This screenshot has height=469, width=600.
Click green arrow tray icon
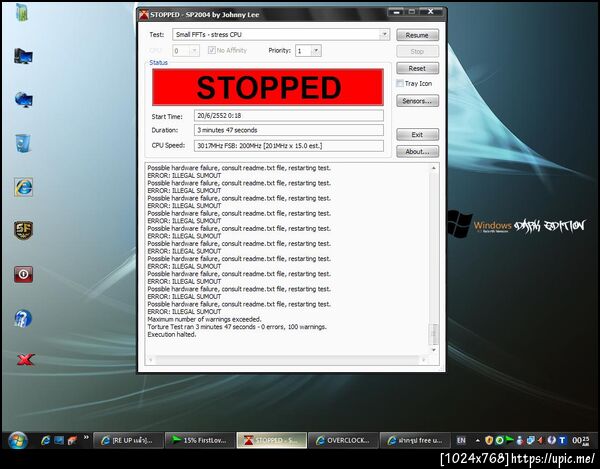pyautogui.click(x=509, y=440)
